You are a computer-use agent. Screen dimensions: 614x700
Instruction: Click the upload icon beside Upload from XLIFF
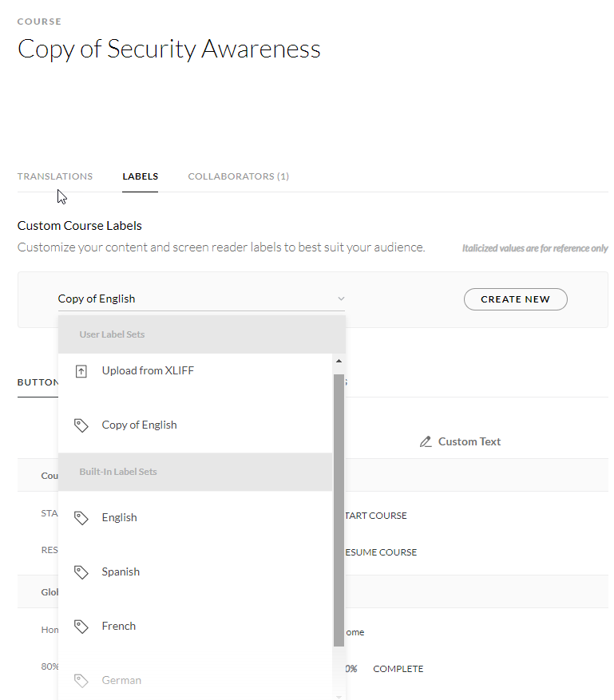point(81,371)
